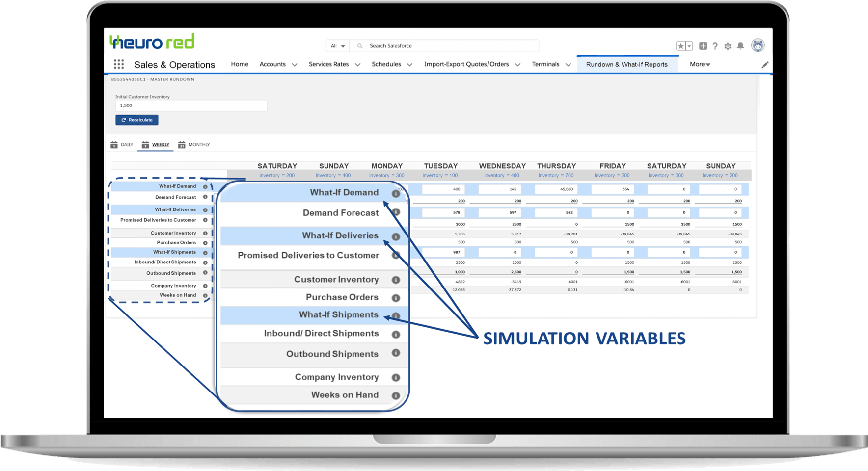Expand the Services Rates dropdown

coord(357,64)
